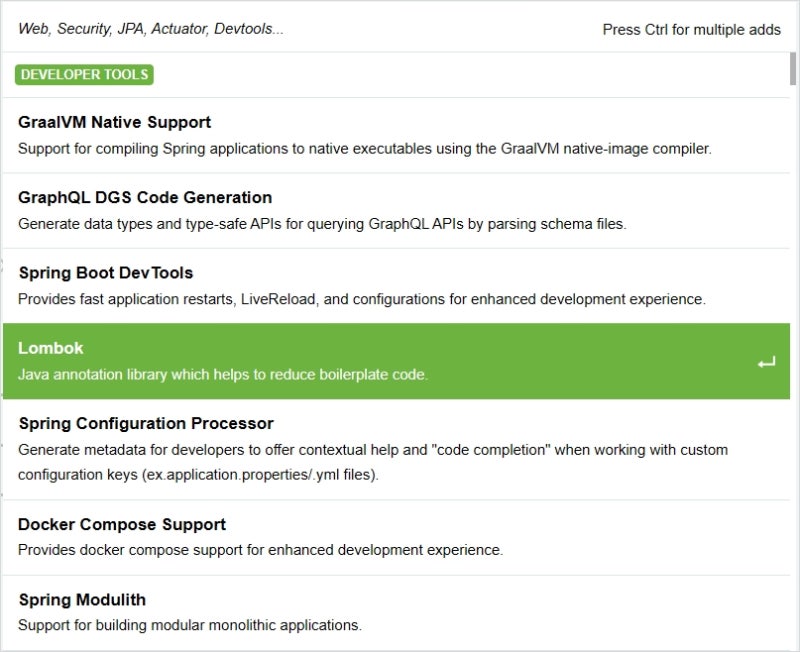800x652 pixels.
Task: Click the modular monolithic applications description
Action: [190, 625]
